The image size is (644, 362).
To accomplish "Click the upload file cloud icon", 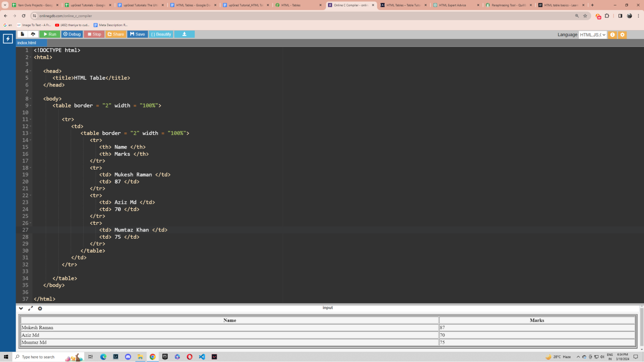I will pos(33,34).
